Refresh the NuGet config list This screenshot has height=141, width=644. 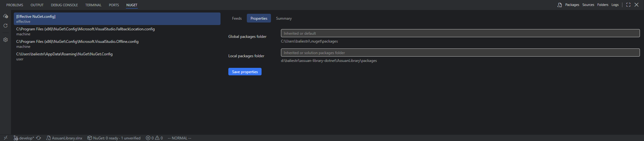[5, 26]
